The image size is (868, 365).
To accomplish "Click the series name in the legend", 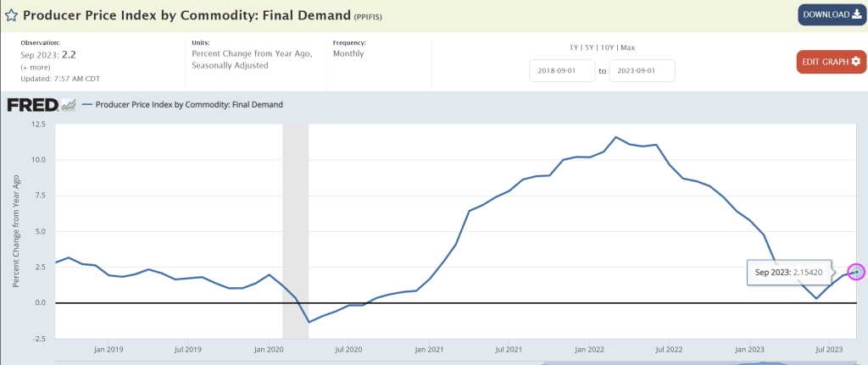I will pos(189,105).
